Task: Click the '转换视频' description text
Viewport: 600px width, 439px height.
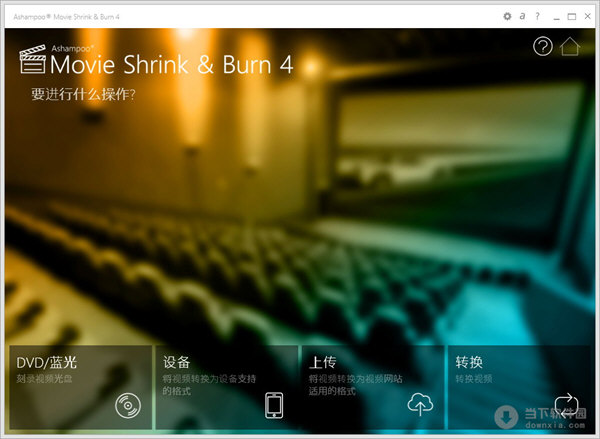Action: click(x=474, y=379)
